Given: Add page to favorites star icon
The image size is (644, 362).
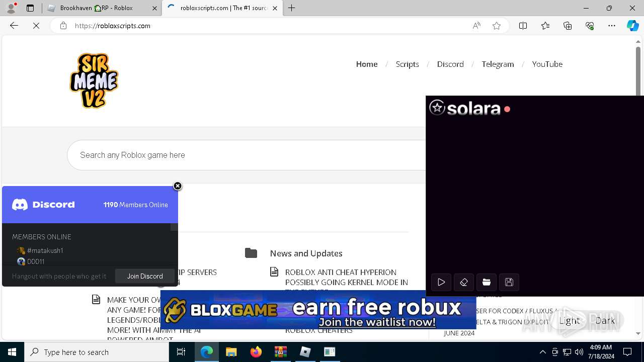Looking at the screenshot, I should click(x=497, y=26).
